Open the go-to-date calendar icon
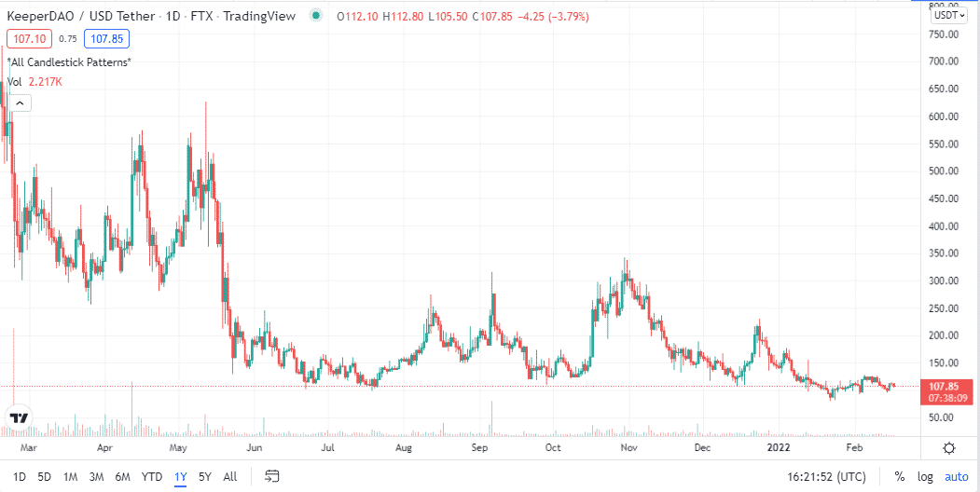 (x=272, y=477)
